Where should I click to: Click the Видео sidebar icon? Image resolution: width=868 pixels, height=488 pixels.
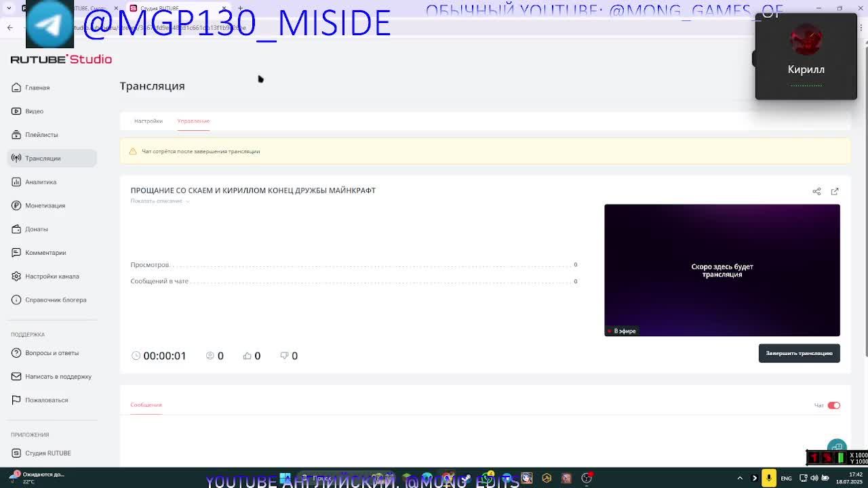tap(16, 111)
